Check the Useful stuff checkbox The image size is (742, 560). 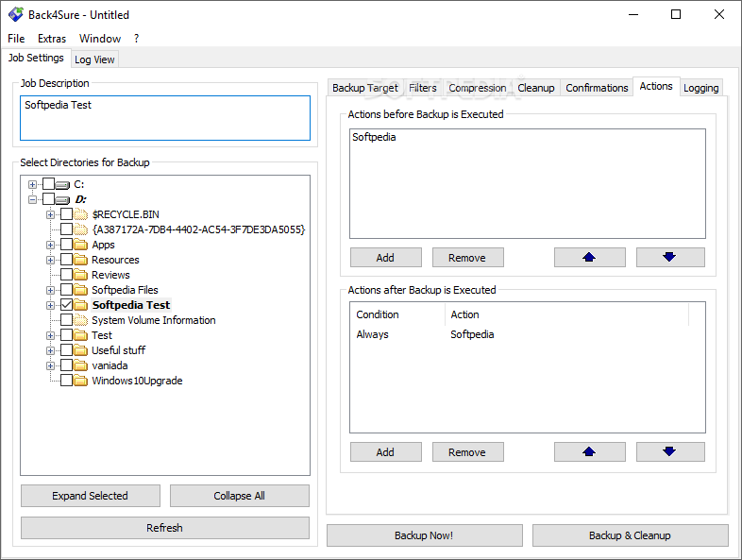tap(67, 350)
